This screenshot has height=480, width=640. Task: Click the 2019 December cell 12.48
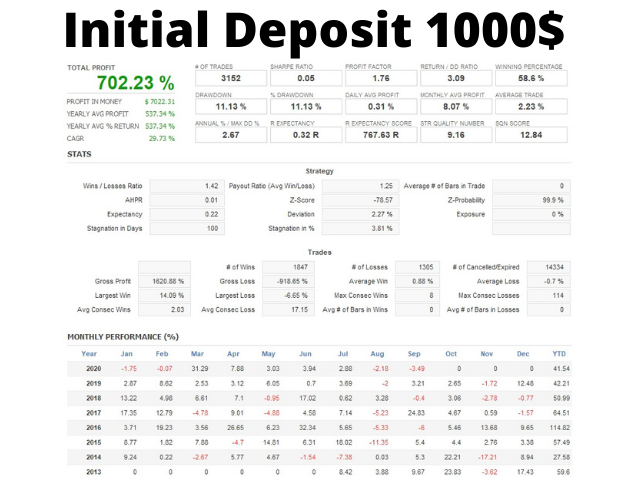(x=525, y=384)
